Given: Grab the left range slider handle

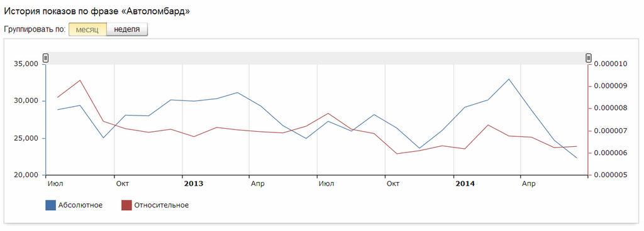Looking at the screenshot, I should [x=45, y=58].
